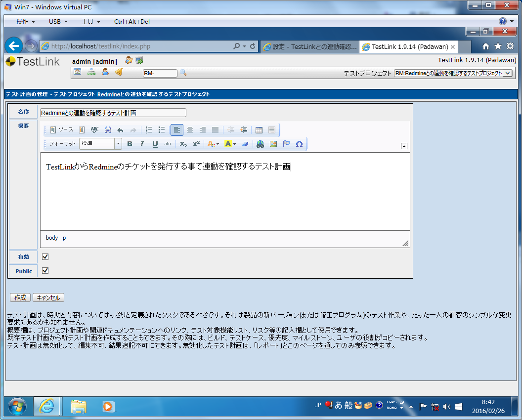Click the body element path label

coord(52,238)
